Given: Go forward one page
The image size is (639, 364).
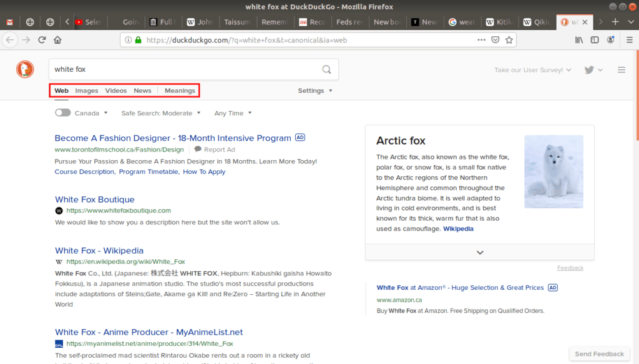Looking at the screenshot, I should 26,40.
